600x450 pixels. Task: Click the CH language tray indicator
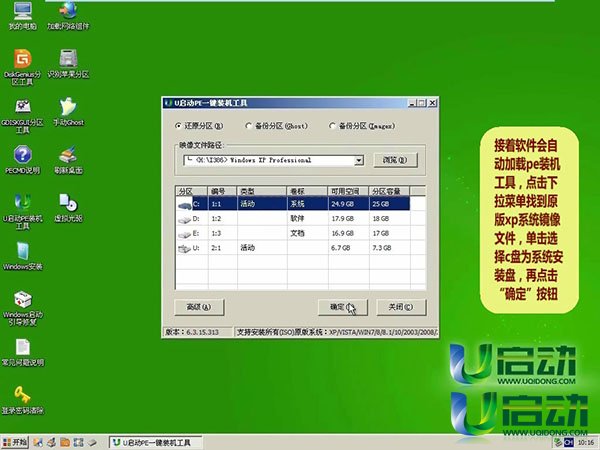tap(569, 443)
